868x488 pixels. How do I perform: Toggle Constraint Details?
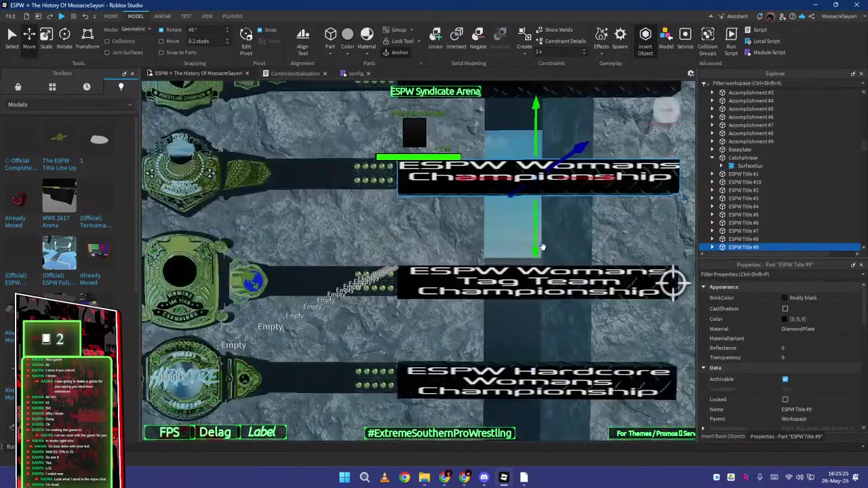point(561,41)
